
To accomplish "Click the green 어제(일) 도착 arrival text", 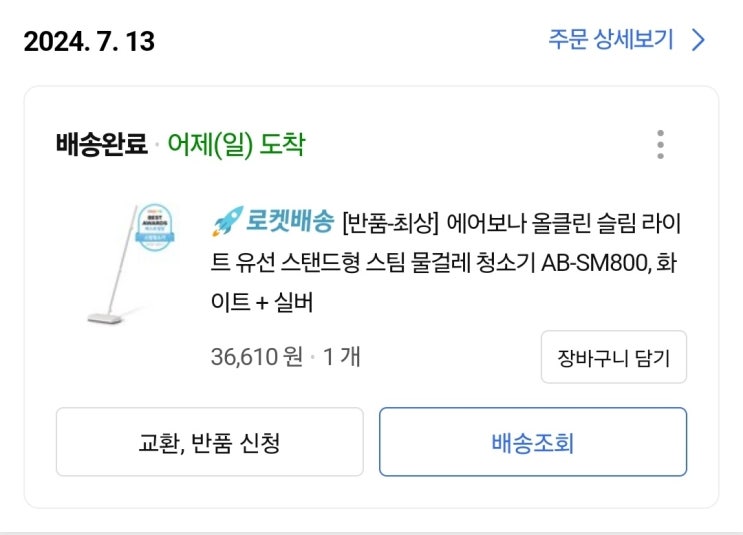I will 236,145.
